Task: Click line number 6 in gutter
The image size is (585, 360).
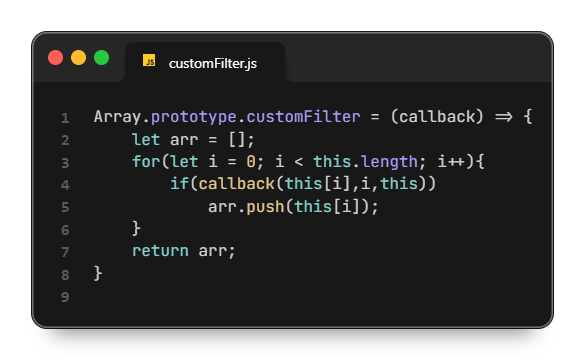Action: pyautogui.click(x=65, y=230)
